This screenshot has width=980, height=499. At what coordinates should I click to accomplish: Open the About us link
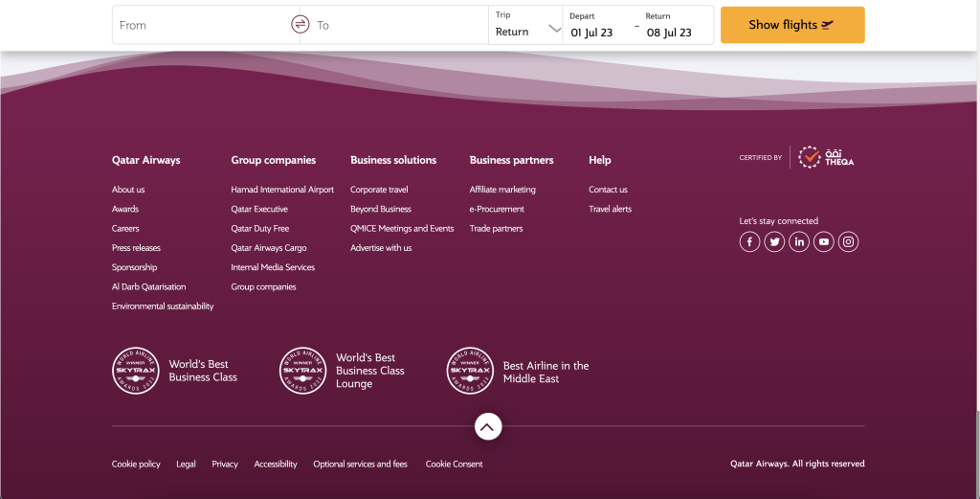coord(128,190)
